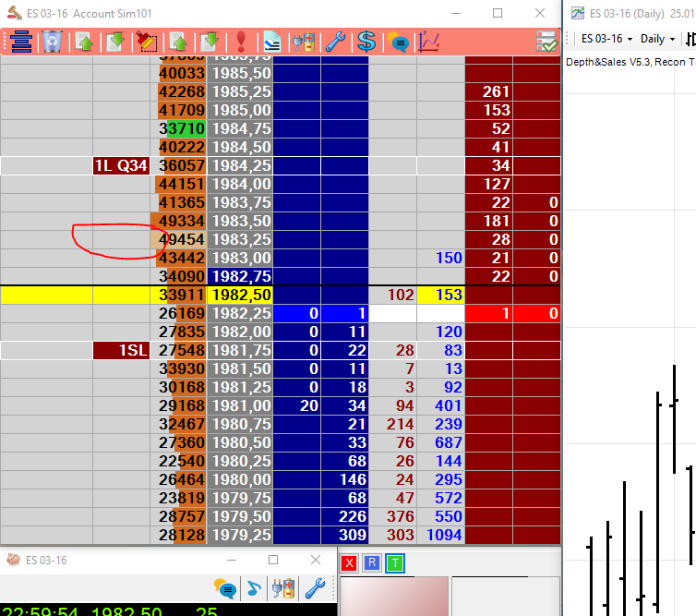The image size is (696, 616).
Task: Click the 1981,75 price cell
Action: (240, 350)
